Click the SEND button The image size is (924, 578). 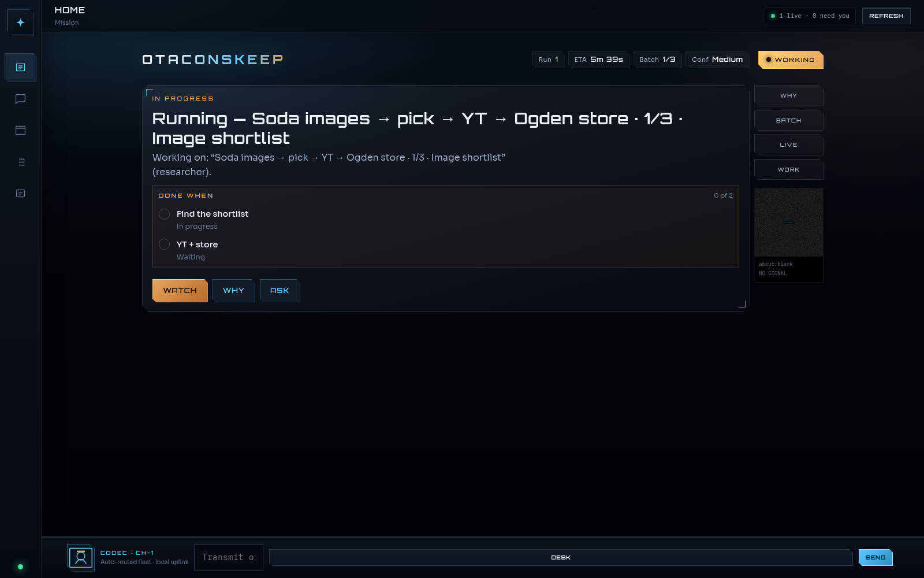(875, 558)
